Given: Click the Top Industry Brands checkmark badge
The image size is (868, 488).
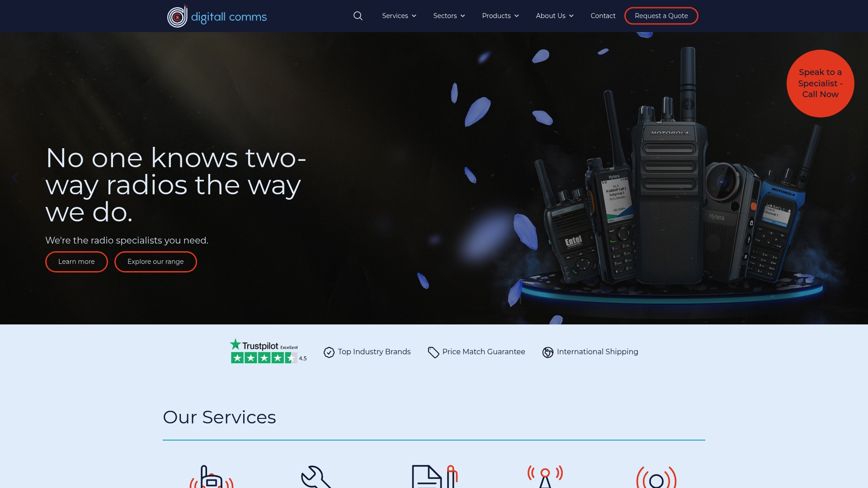Looking at the screenshot, I should tap(329, 352).
